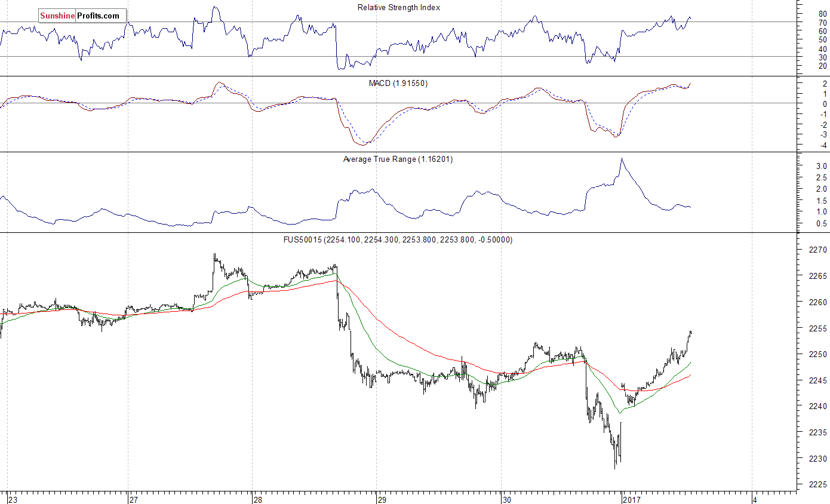Select the 4 date label
This screenshot has height=504, width=830.
coord(755,499)
